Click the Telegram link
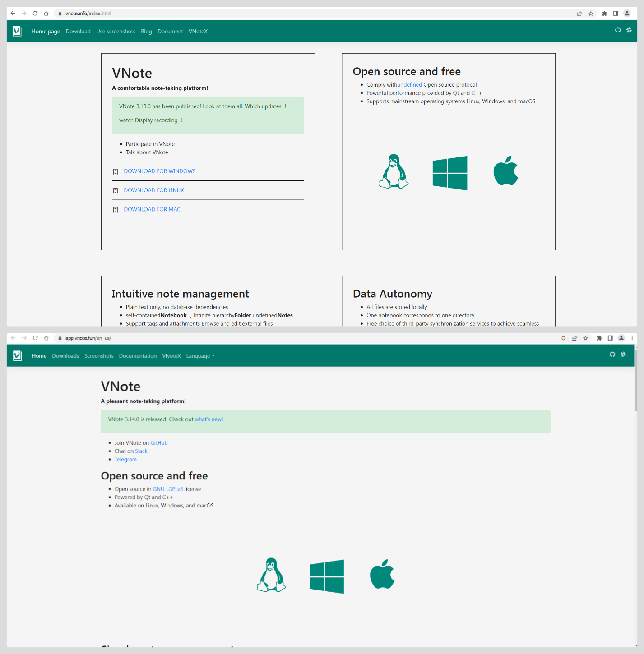The image size is (644, 654). tap(125, 460)
